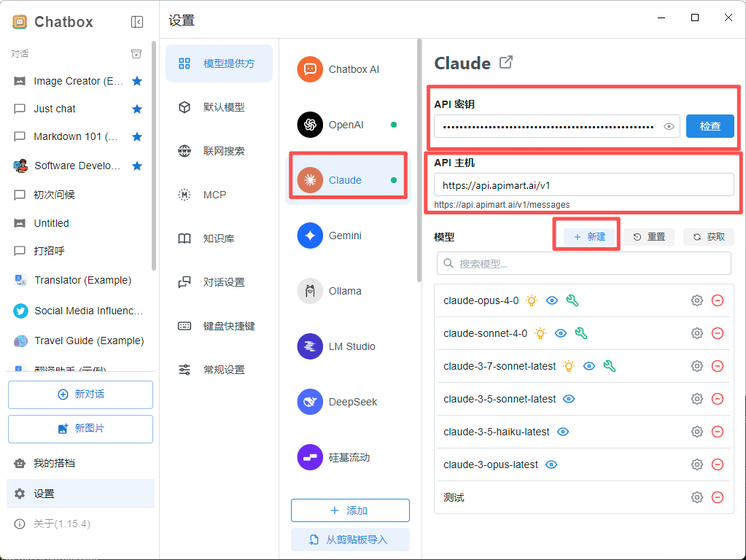Remove the 测试 model
Image resolution: width=746 pixels, height=560 pixels.
pos(718,497)
